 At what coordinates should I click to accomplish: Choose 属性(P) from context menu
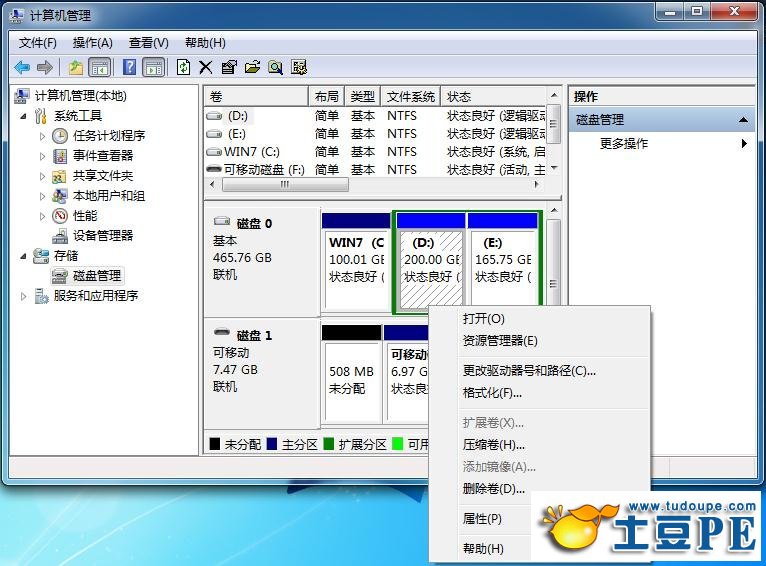(x=482, y=519)
